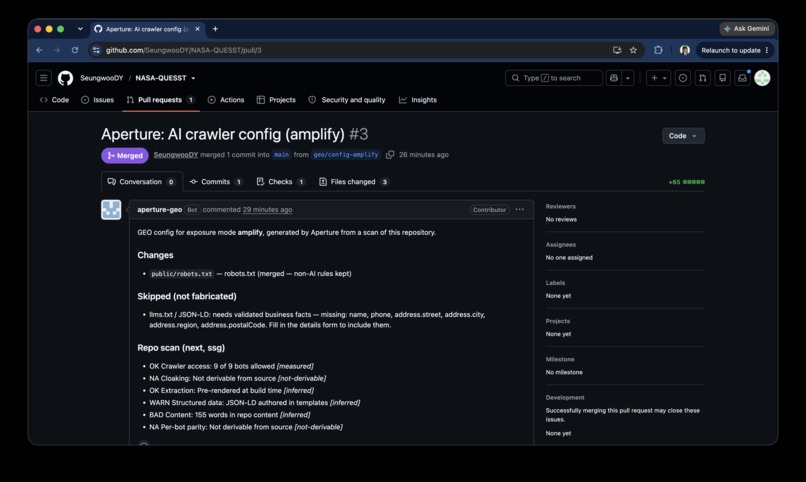Open the Pull requests repository tab
806x482 pixels.
pyautogui.click(x=160, y=100)
